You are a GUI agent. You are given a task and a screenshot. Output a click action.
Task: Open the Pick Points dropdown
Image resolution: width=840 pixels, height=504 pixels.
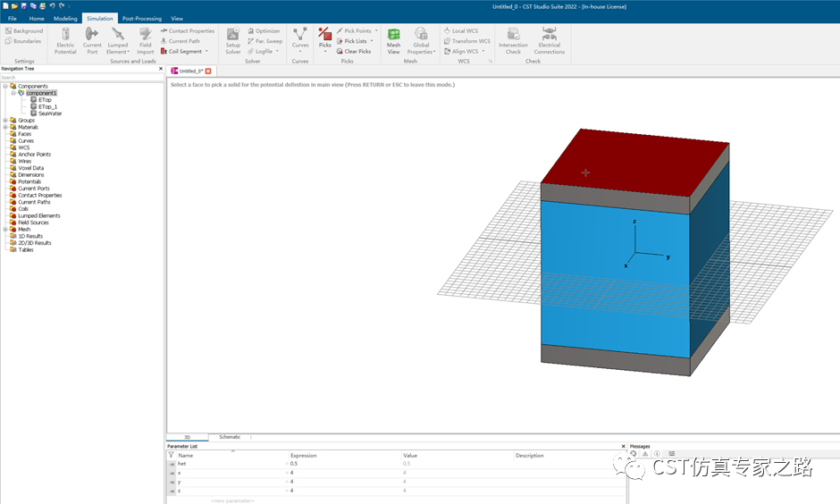pos(376,31)
